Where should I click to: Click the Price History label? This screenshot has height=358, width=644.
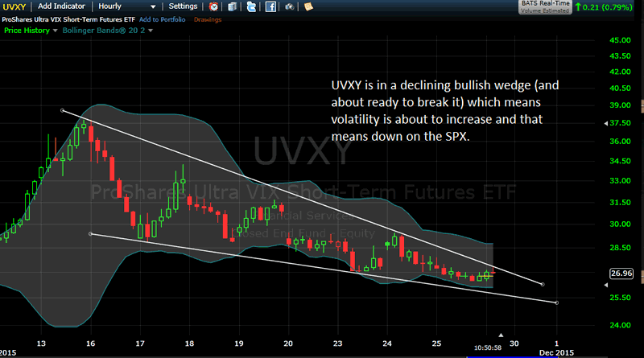click(27, 31)
